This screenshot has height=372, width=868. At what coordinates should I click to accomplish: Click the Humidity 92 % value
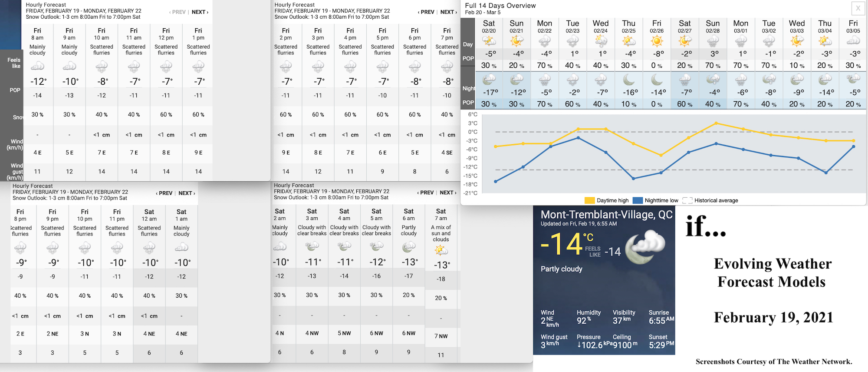click(585, 321)
